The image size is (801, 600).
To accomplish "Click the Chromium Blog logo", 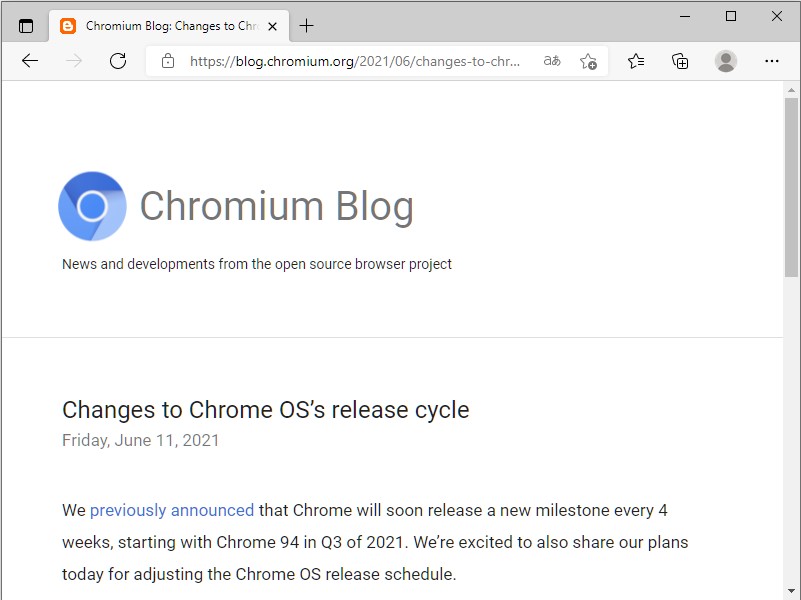I will [92, 206].
